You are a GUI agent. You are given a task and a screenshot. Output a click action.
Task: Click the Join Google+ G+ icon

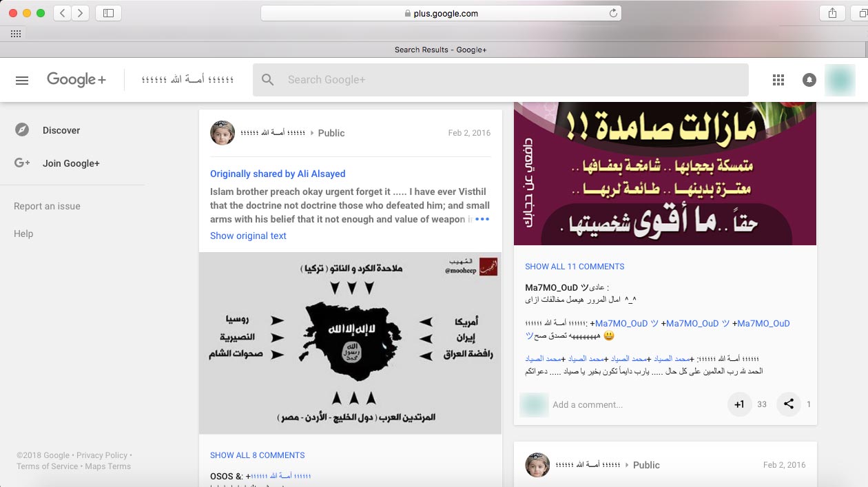(x=22, y=163)
